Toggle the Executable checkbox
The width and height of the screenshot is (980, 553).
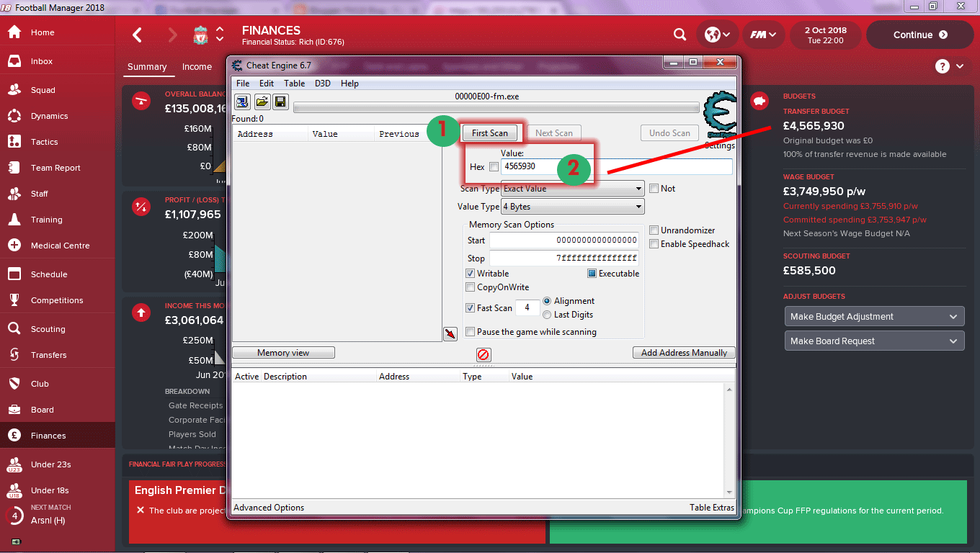[592, 274]
